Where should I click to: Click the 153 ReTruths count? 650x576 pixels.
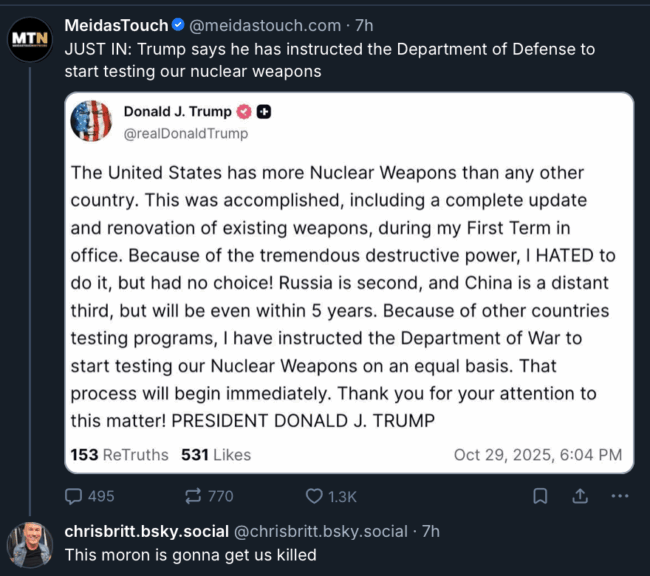[x=119, y=454]
